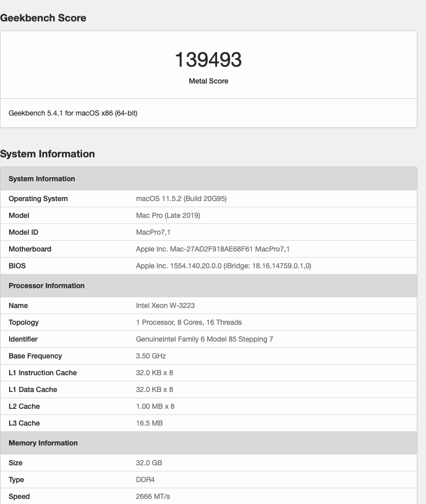Click the System Information table header row

point(208,179)
